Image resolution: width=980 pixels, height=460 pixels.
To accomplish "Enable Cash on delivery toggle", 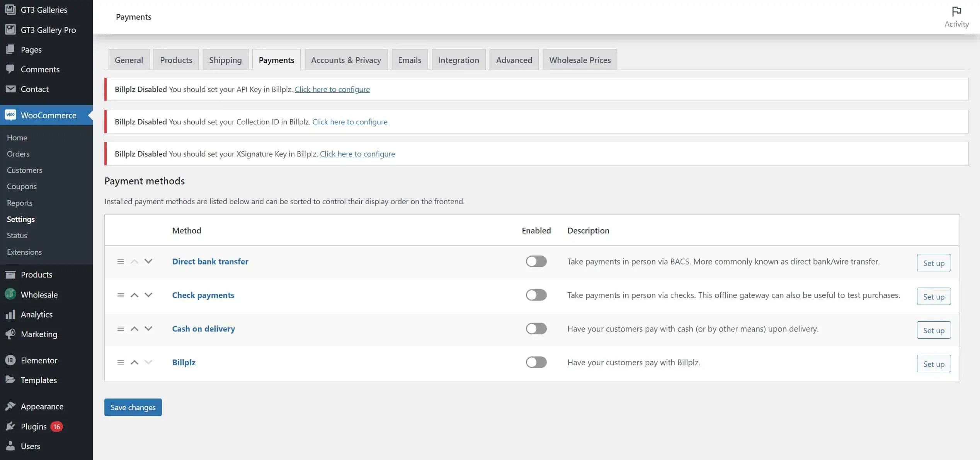I will point(536,329).
